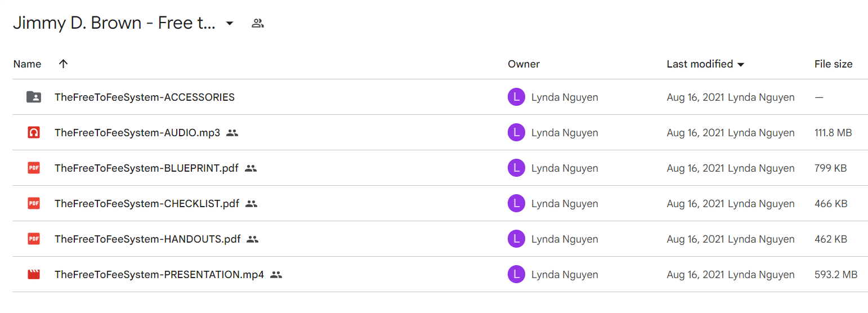The image size is (868, 313).
Task: Click the Jimmy D. Brown folder title
Action: pyautogui.click(x=114, y=24)
